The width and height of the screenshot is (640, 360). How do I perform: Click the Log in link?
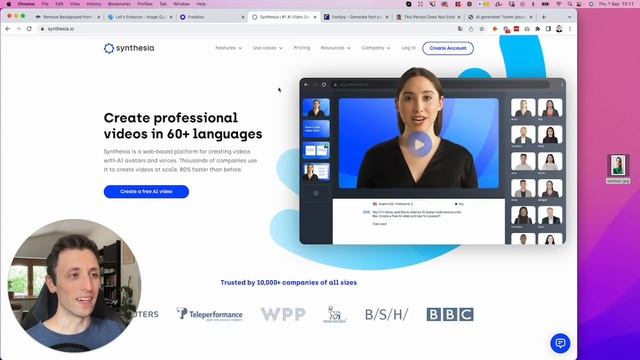click(x=408, y=48)
